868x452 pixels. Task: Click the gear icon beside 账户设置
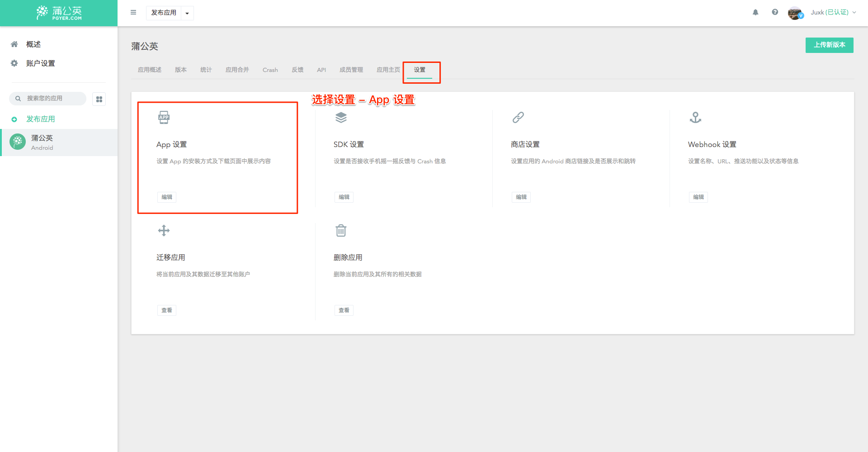[14, 63]
